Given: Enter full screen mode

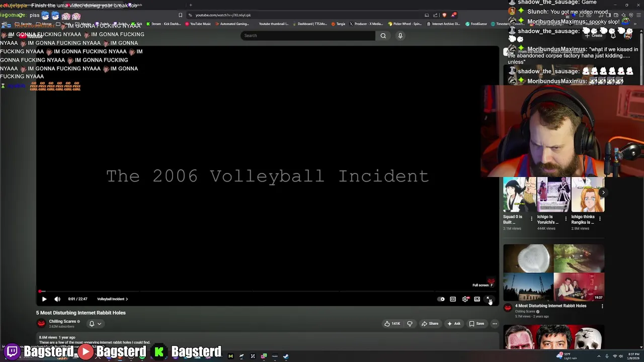Looking at the screenshot, I should 489,299.
